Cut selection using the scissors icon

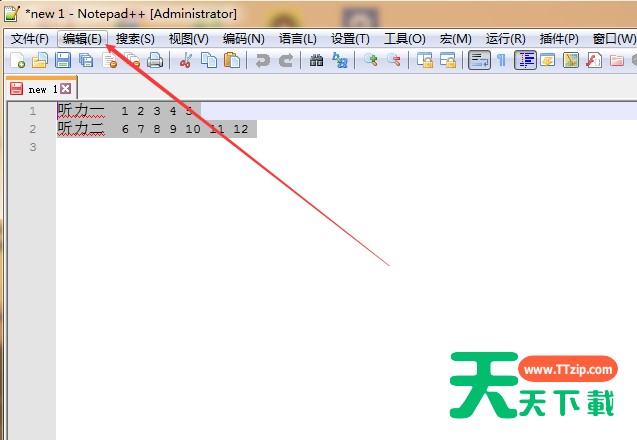tap(186, 61)
